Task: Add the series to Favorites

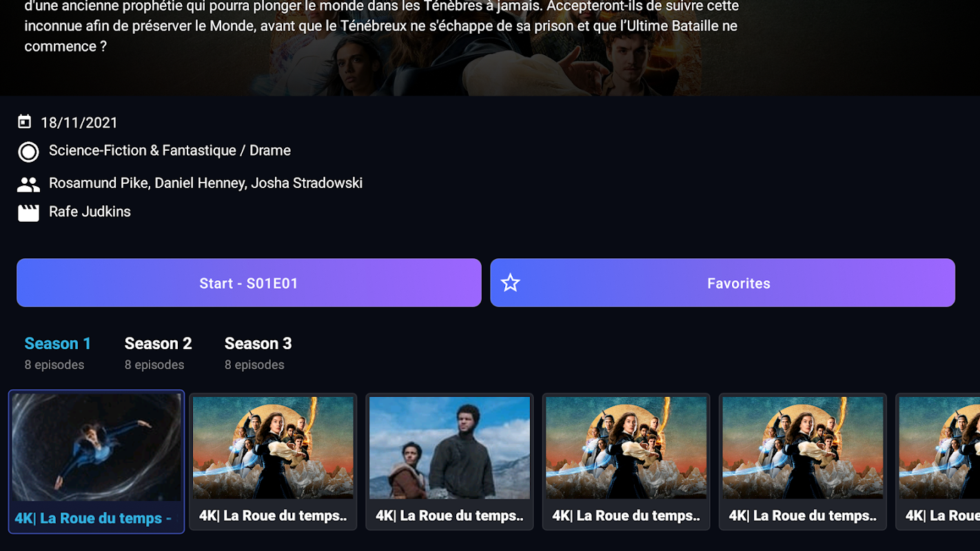Action: click(722, 282)
